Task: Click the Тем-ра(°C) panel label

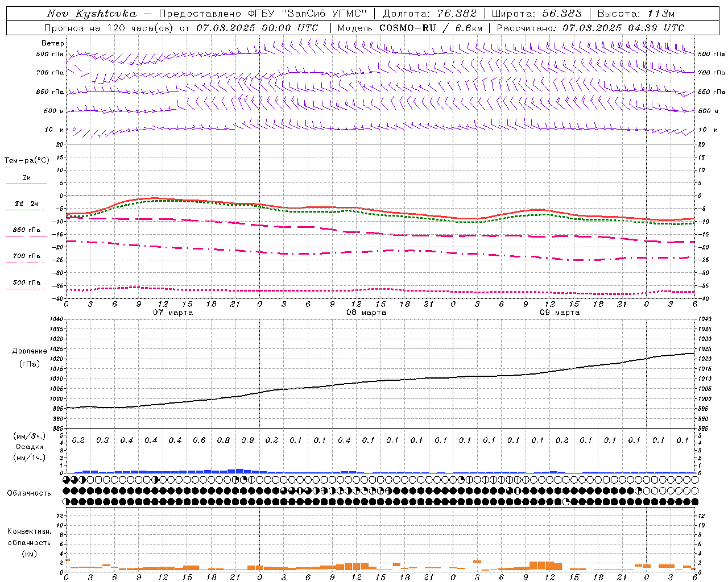Action: click(x=27, y=161)
